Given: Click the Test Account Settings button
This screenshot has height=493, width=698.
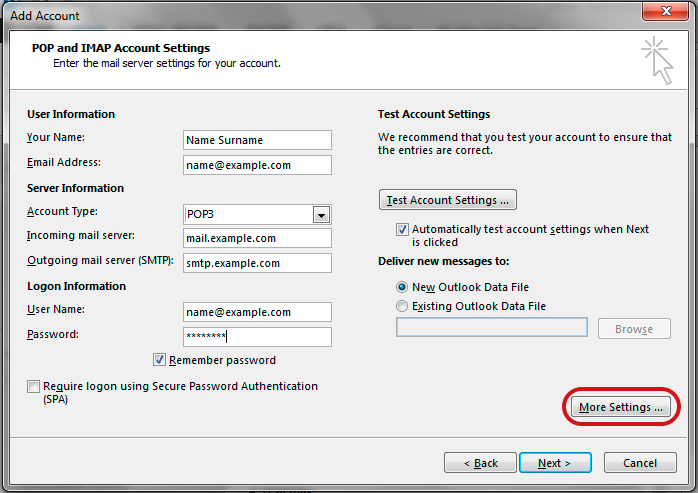Looking at the screenshot, I should click(x=448, y=200).
